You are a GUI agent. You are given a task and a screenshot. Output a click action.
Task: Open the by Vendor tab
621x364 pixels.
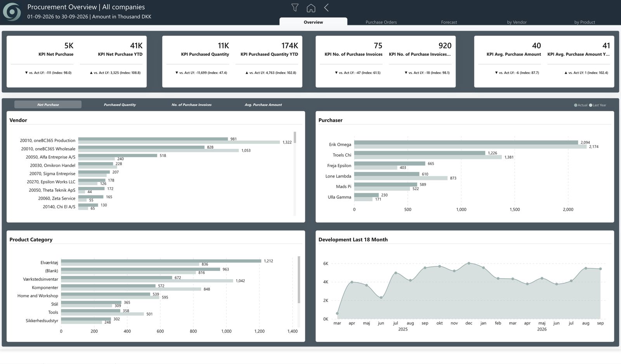[x=517, y=22]
